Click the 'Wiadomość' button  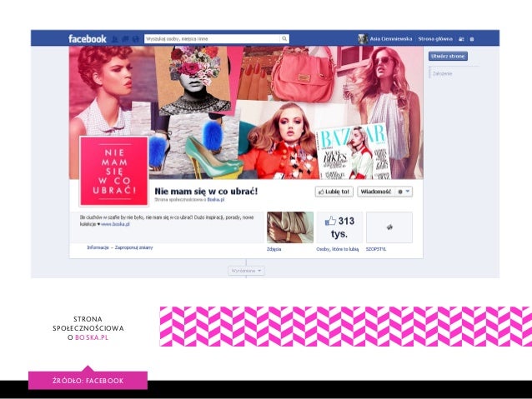click(375, 192)
